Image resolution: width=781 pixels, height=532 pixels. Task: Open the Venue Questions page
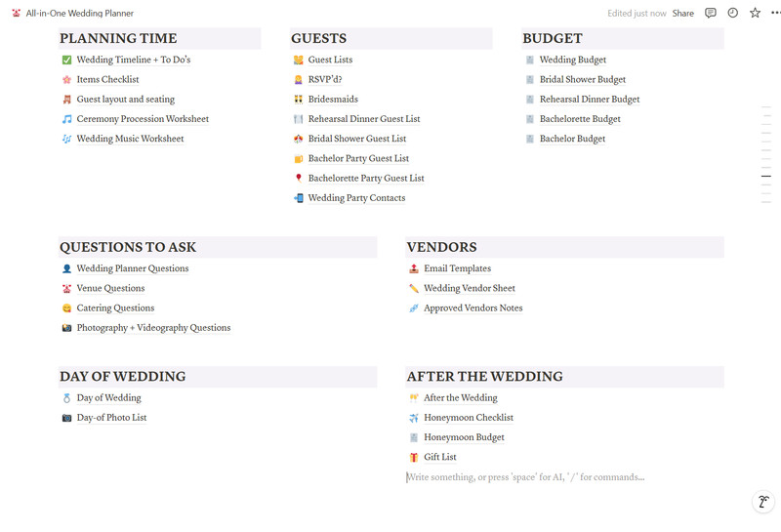click(110, 288)
